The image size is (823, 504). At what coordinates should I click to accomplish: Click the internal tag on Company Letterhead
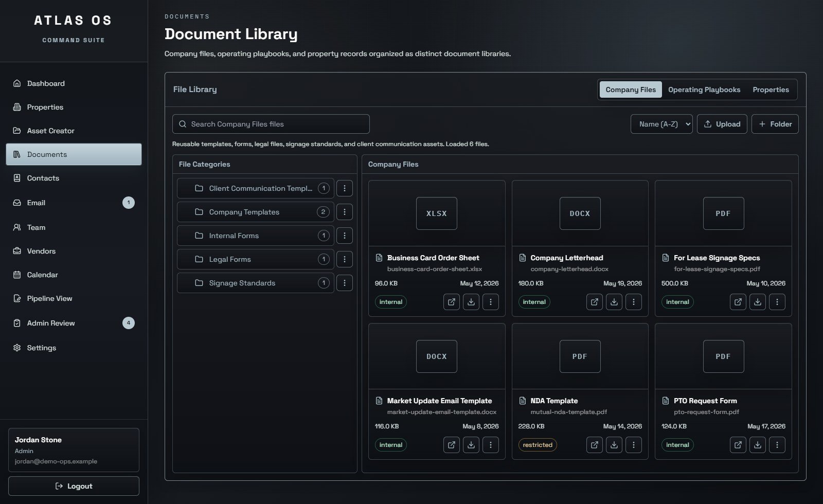click(x=534, y=302)
